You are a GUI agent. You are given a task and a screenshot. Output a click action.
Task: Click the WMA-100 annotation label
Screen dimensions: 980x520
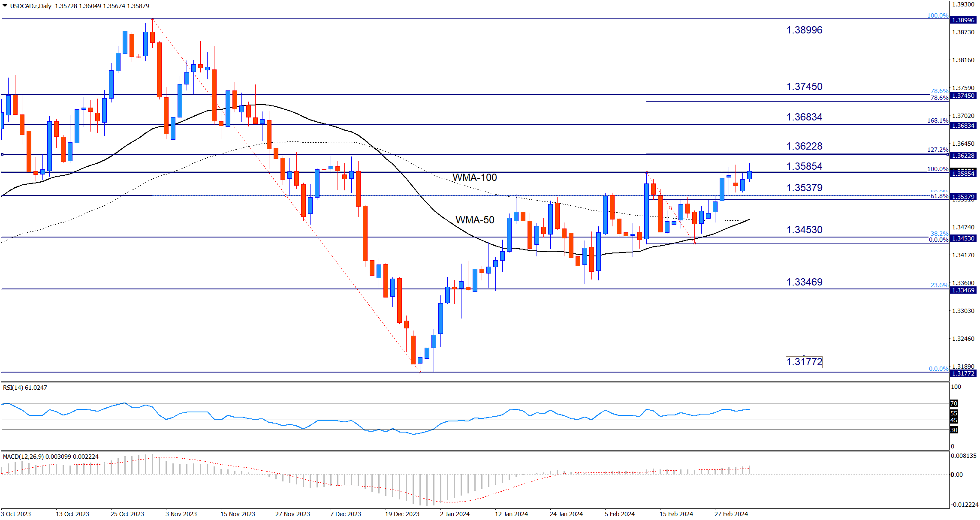coord(474,177)
